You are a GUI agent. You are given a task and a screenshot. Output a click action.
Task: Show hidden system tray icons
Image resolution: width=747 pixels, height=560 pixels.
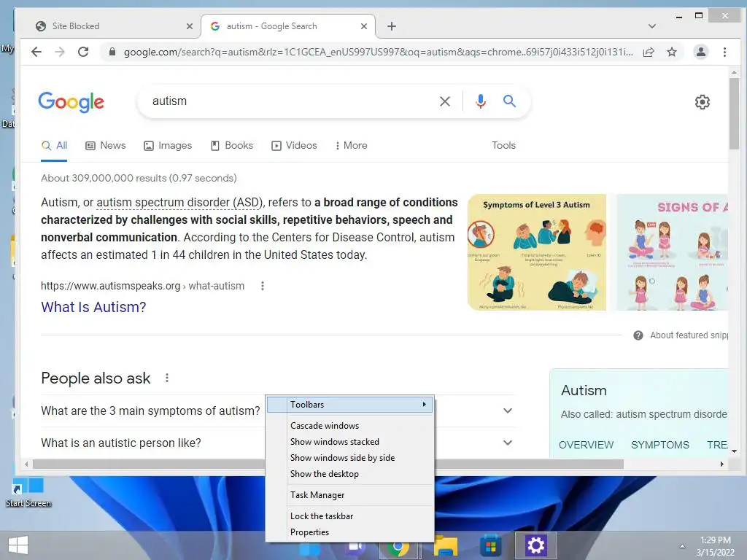pyautogui.click(x=682, y=546)
